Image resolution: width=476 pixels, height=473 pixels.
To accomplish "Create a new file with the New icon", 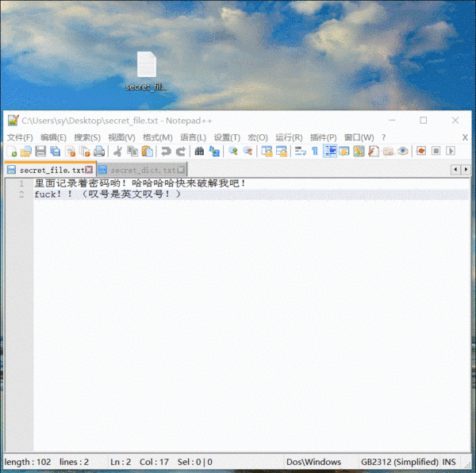I will coord(12,151).
